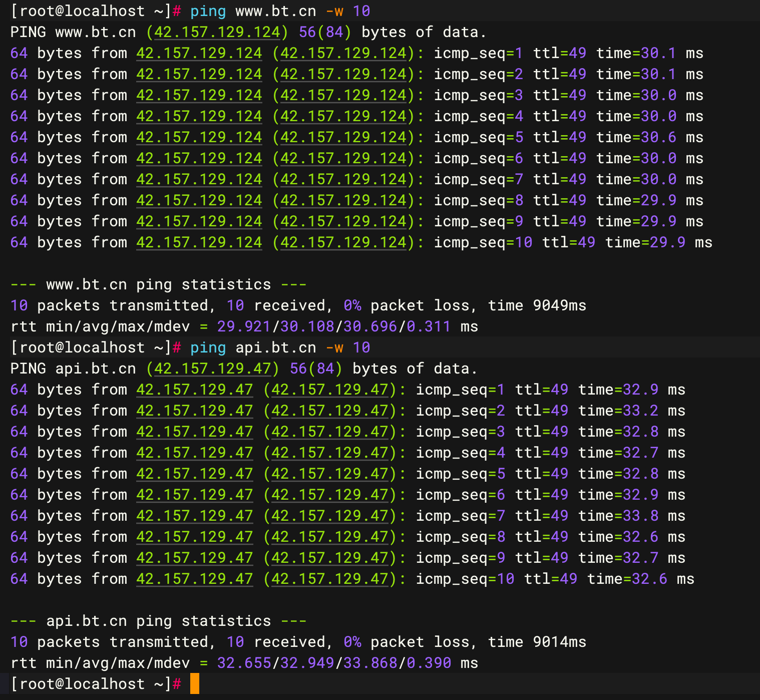
Task: Click 'icmp_seq=10' in the api.bt.cn ping output
Action: [465, 579]
